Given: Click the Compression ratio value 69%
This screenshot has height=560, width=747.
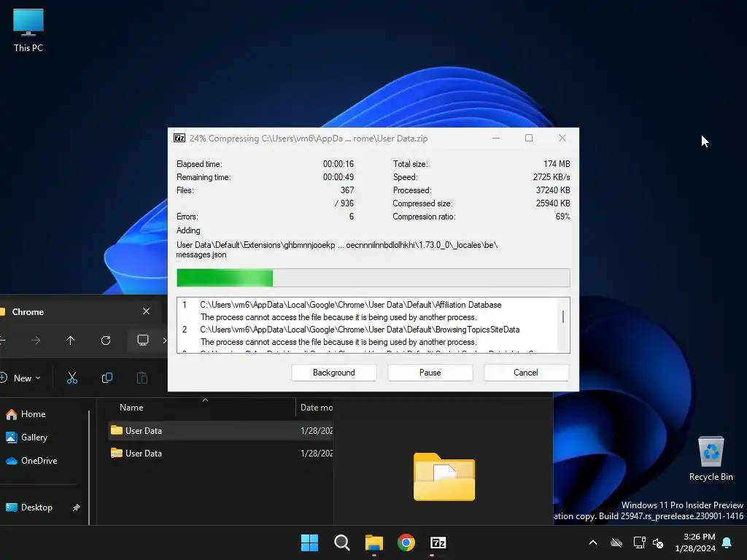Looking at the screenshot, I should pyautogui.click(x=562, y=217).
